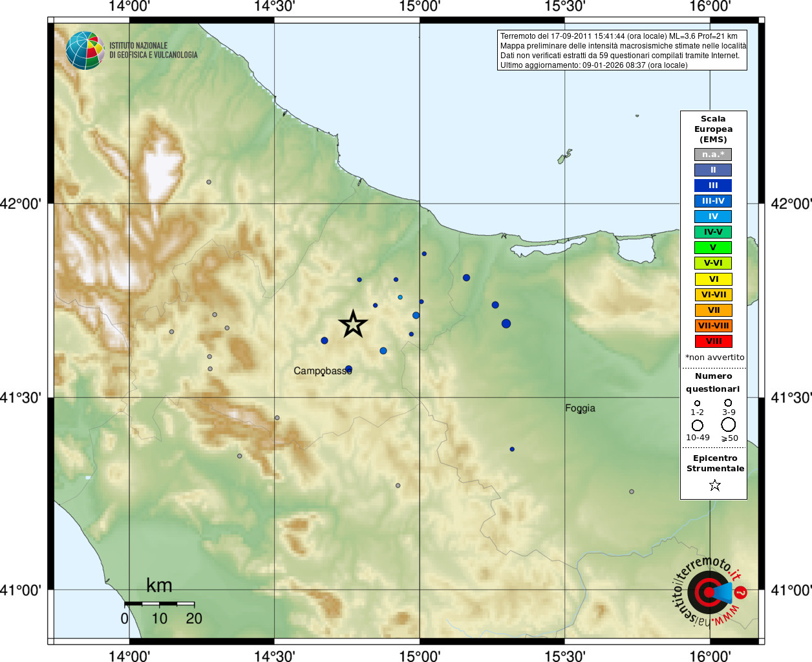Click the light-blue intensity IV map marker
Image resolution: width=812 pixels, height=662 pixels.
[400, 297]
